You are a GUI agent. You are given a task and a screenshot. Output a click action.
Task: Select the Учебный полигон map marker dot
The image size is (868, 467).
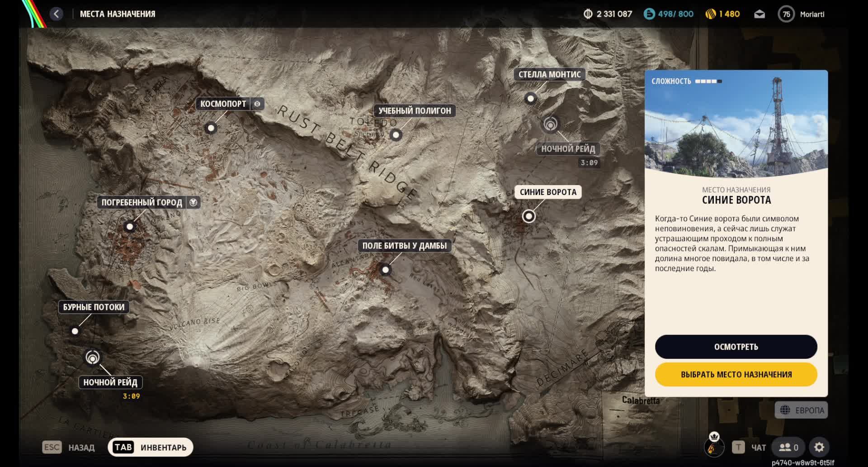(x=396, y=134)
